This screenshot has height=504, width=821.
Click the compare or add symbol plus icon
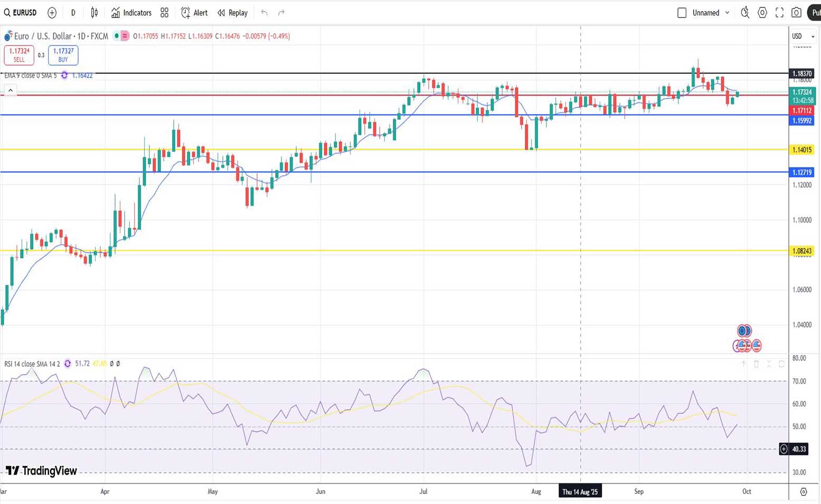52,13
